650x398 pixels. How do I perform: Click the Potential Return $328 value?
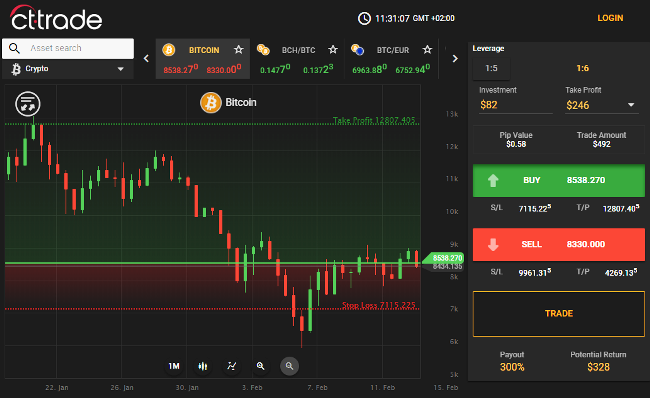click(x=598, y=367)
